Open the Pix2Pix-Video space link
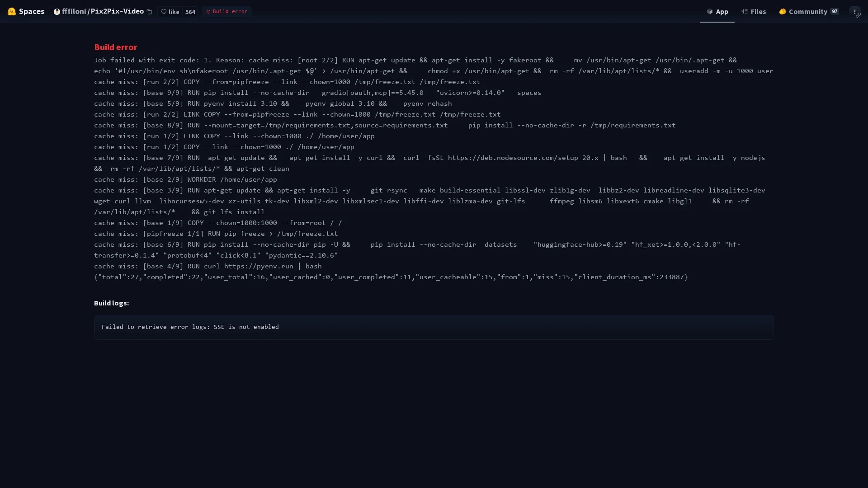The width and height of the screenshot is (868, 488). [x=117, y=11]
